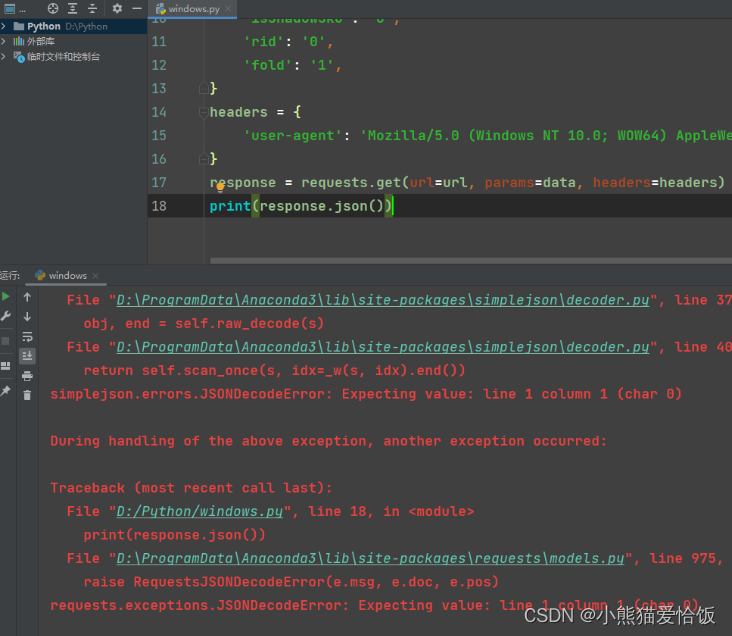Clear console output with trash icon
This screenshot has width=732, height=636.
click(x=27, y=396)
